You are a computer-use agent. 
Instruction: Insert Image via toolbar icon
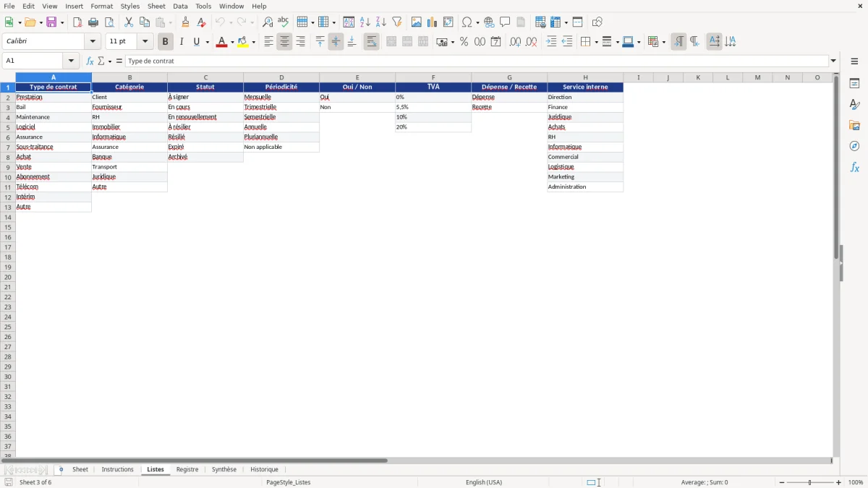pyautogui.click(x=417, y=22)
